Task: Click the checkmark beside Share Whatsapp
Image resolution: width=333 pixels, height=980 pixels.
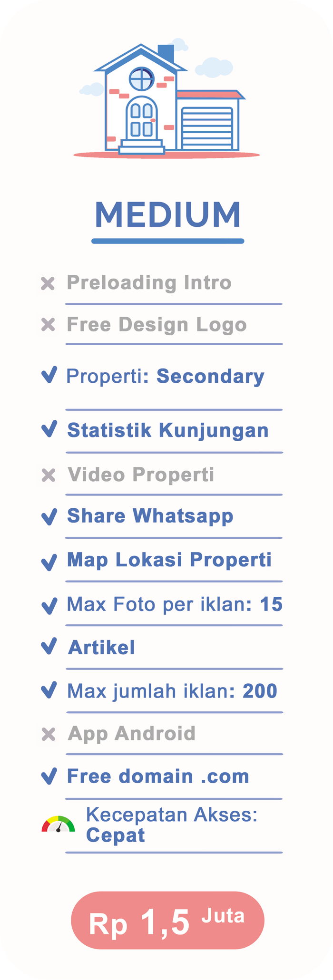Action: click(x=49, y=516)
